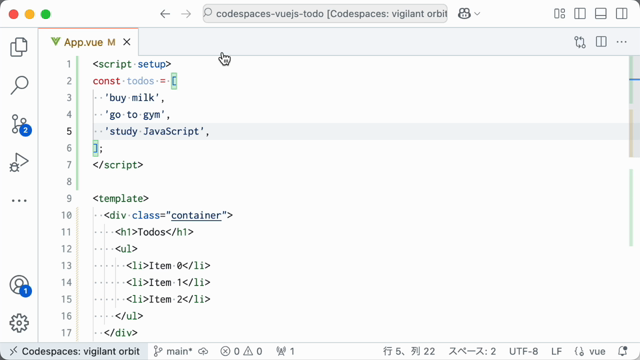The image size is (640, 360).
Task: Open changes compare icon in editor toolbar
Action: [580, 42]
